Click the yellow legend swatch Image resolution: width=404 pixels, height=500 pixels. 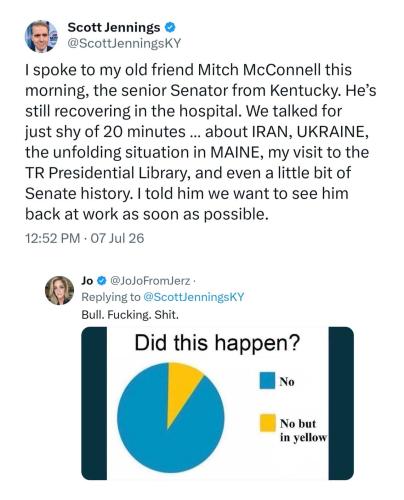click(x=268, y=423)
